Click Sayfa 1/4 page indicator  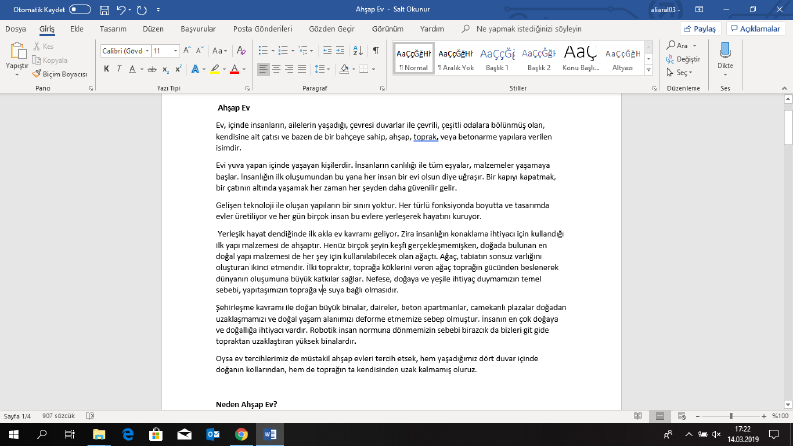coord(17,416)
